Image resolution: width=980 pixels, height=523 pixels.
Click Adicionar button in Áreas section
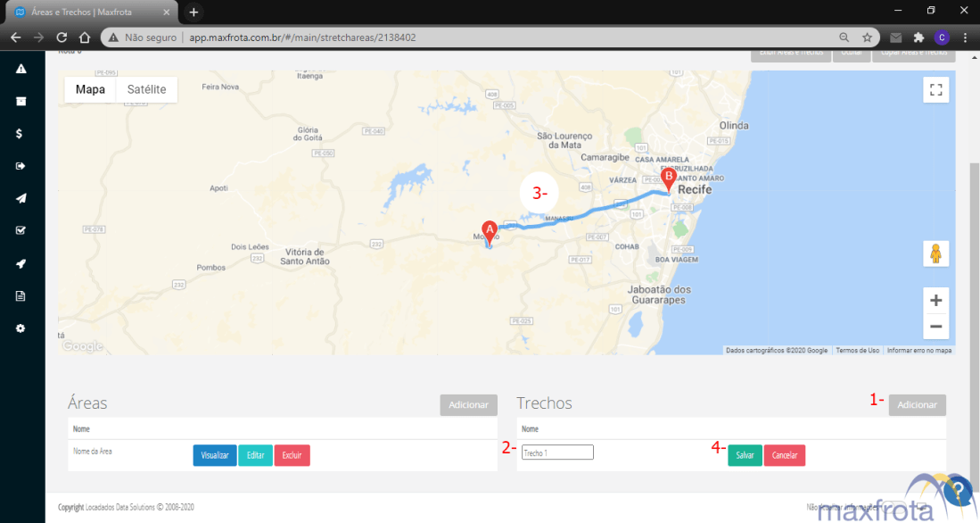tap(468, 405)
